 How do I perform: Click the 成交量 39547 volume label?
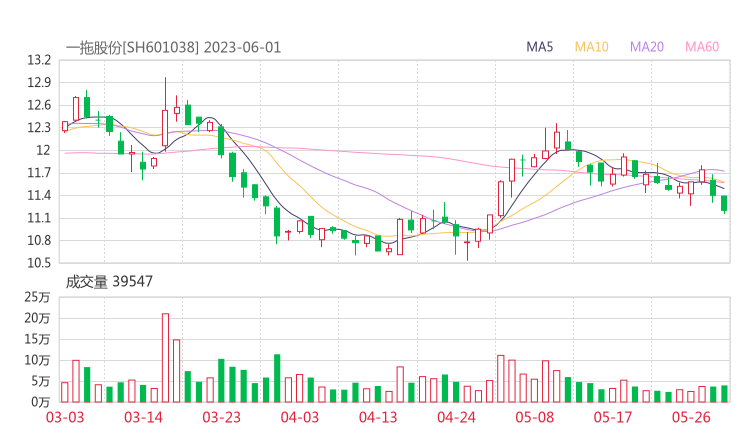point(109,282)
